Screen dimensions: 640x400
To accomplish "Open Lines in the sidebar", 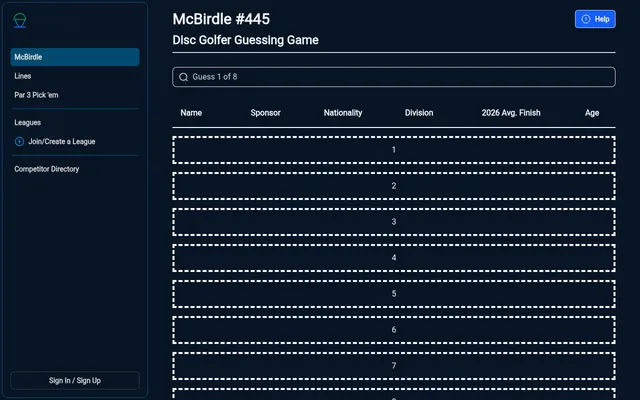I will [22, 76].
